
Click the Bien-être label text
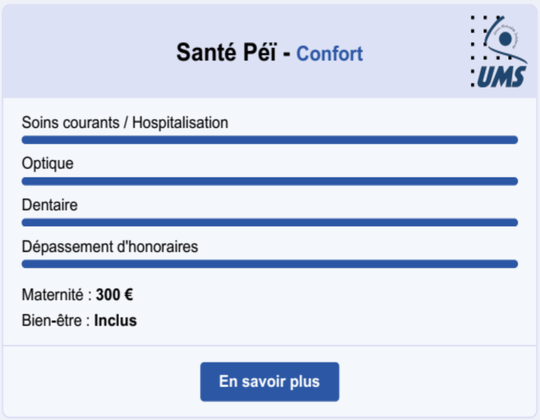(x=56, y=321)
